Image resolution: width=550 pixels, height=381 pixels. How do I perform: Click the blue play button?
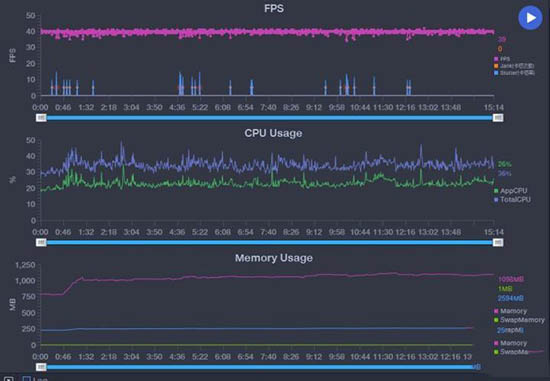click(x=530, y=18)
